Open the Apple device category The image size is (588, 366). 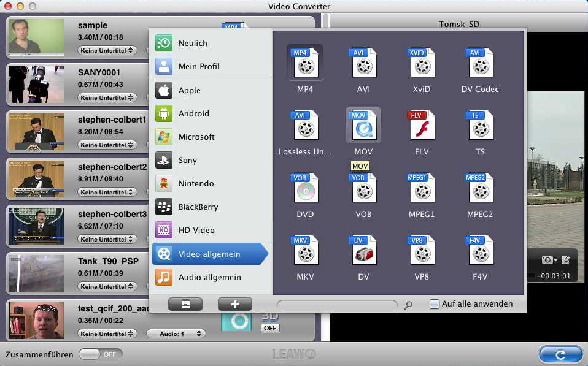[189, 90]
